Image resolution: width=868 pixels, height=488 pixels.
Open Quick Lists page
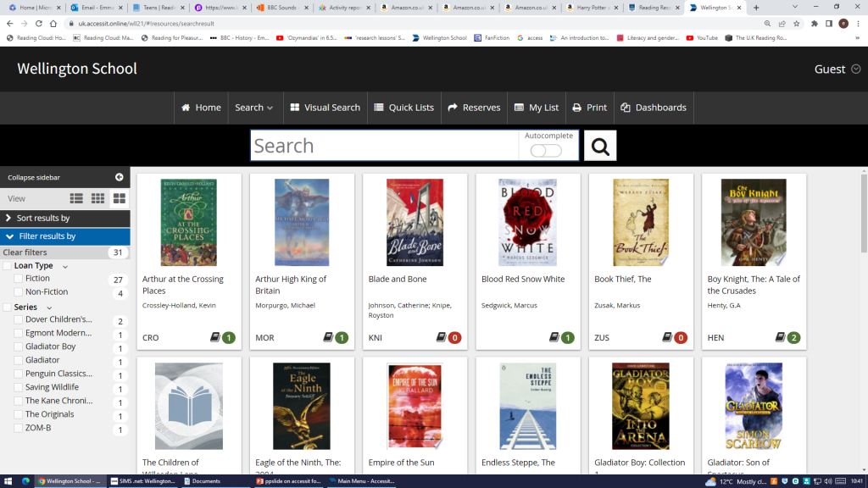[x=404, y=108]
